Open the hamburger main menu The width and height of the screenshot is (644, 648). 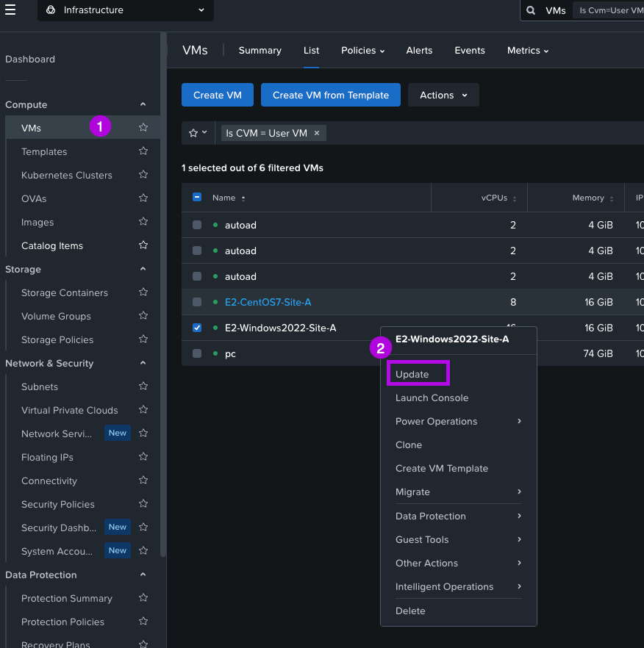(10, 10)
